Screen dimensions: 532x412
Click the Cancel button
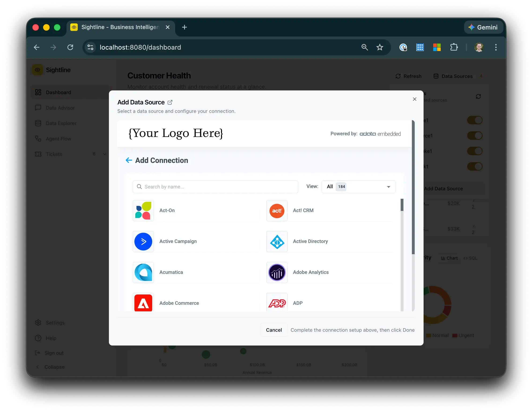click(273, 330)
